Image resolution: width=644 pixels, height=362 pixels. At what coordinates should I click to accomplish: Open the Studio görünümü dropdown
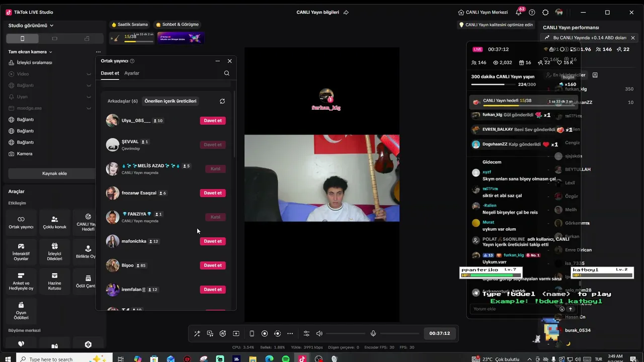[x=31, y=26]
